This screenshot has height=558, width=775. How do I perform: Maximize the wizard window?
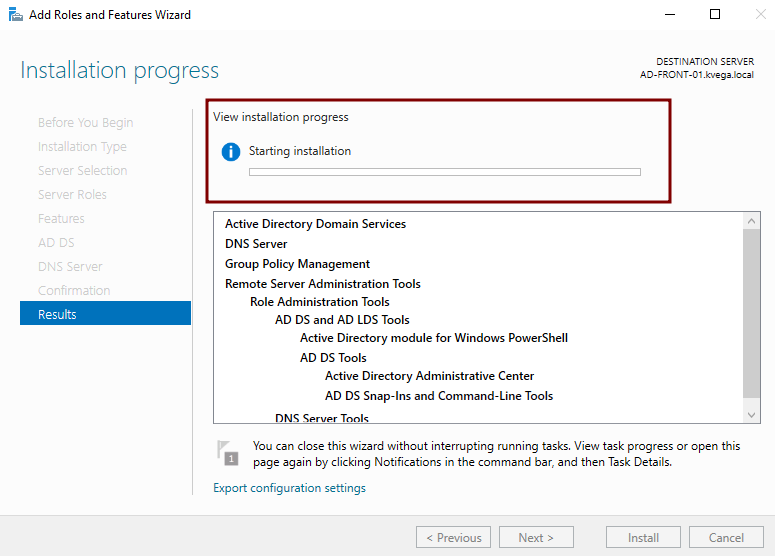pos(715,15)
